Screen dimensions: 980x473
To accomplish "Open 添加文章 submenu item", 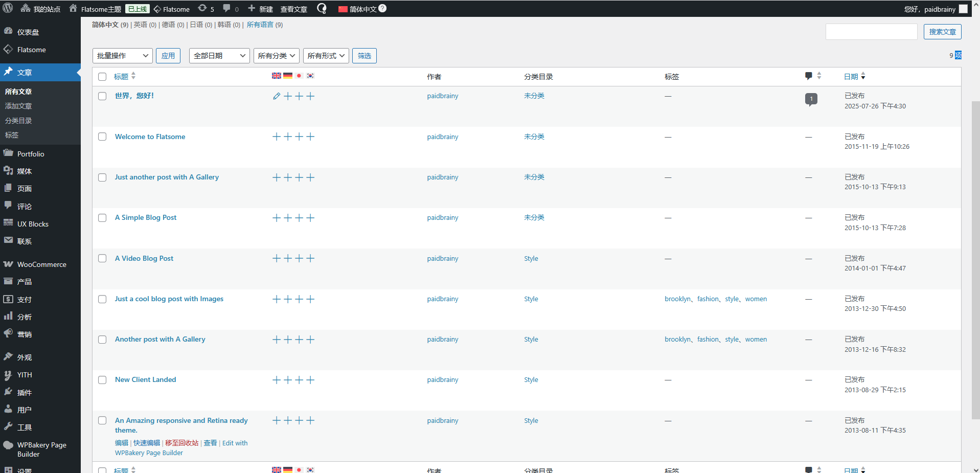I will [18, 106].
